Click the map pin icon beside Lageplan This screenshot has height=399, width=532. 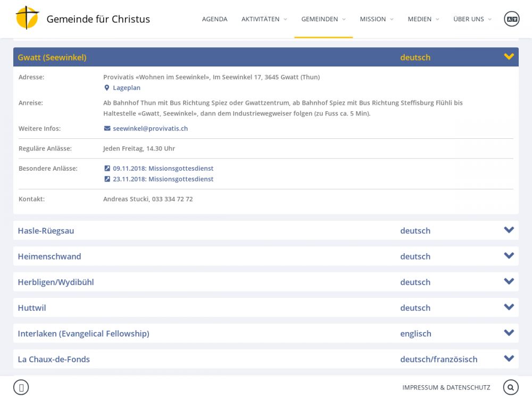[107, 88]
